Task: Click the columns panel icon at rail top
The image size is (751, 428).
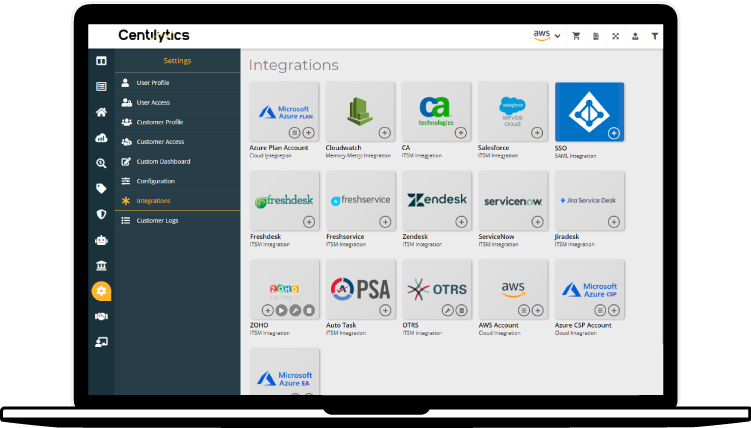Action: pyautogui.click(x=101, y=61)
